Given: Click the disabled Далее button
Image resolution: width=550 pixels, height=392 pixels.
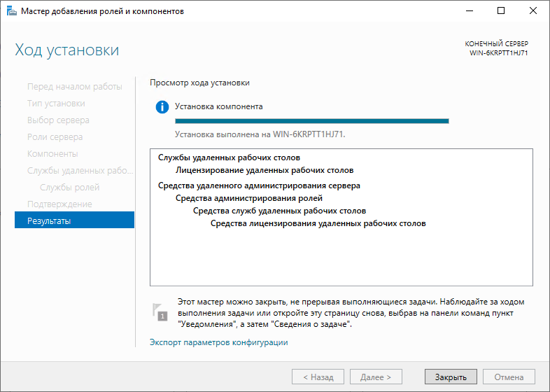Looking at the screenshot, I should [376, 377].
